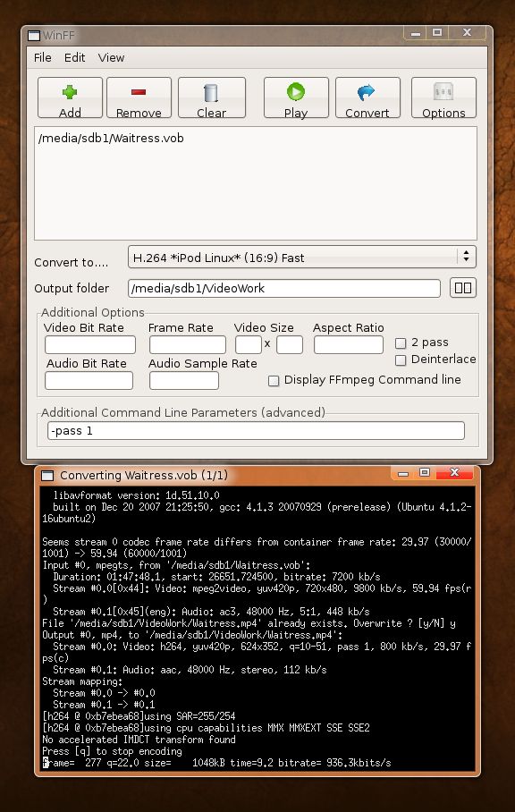Click the terminal output area

click(257, 629)
